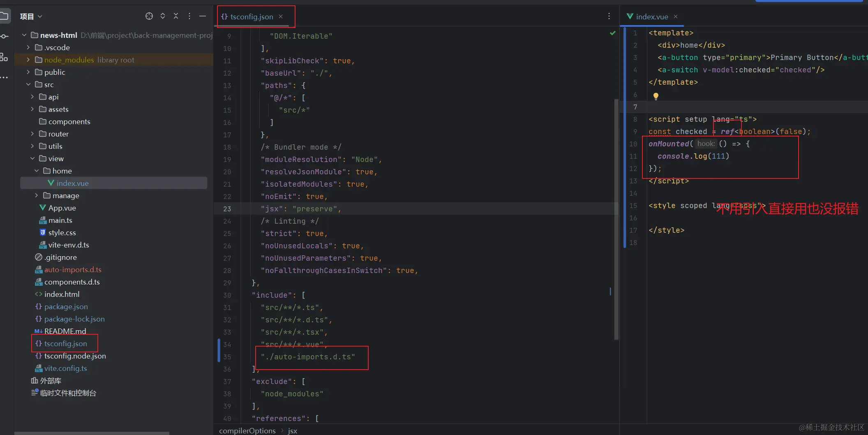Open the structure tool window icon
The width and height of the screenshot is (868, 435).
click(4, 57)
